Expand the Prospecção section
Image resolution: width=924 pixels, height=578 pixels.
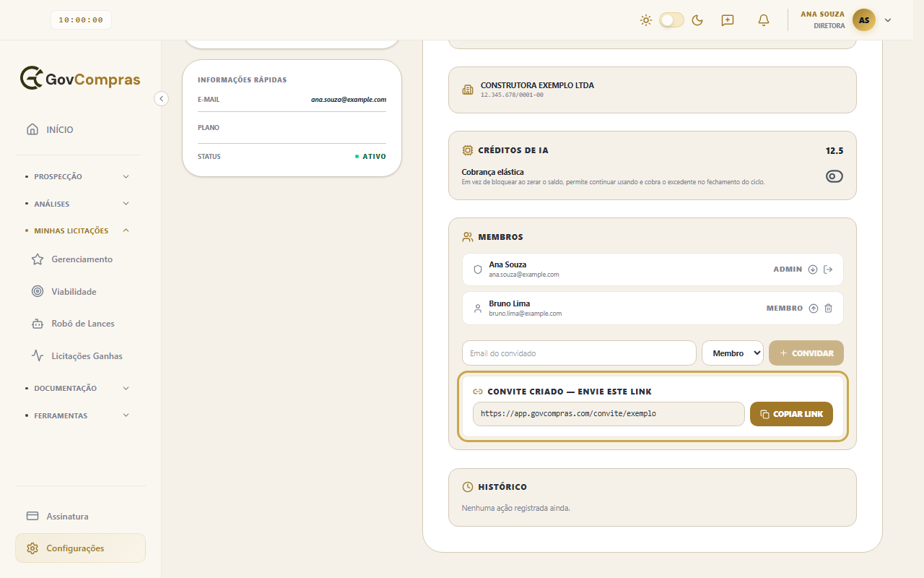point(79,176)
